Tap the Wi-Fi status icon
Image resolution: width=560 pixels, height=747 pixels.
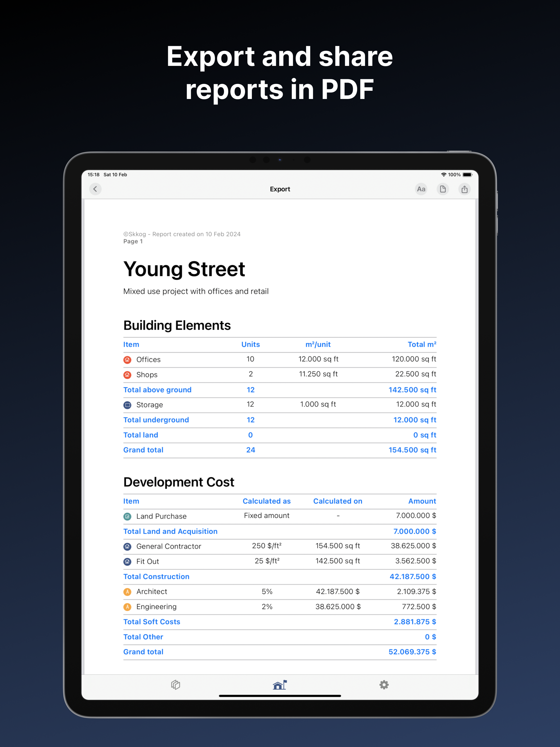[444, 175]
